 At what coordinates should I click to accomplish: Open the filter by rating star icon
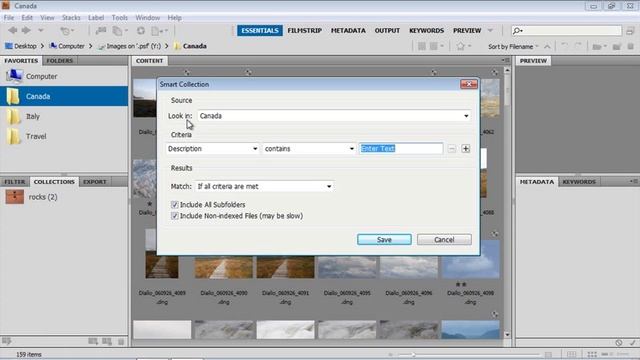[461, 46]
